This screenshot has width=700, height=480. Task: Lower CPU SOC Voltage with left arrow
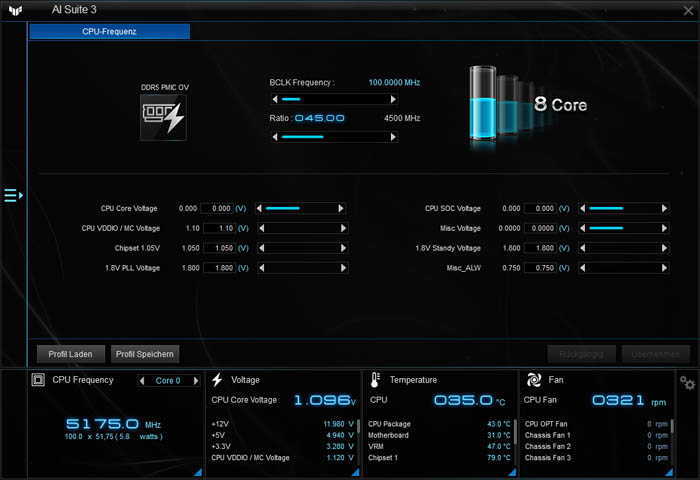click(x=582, y=208)
